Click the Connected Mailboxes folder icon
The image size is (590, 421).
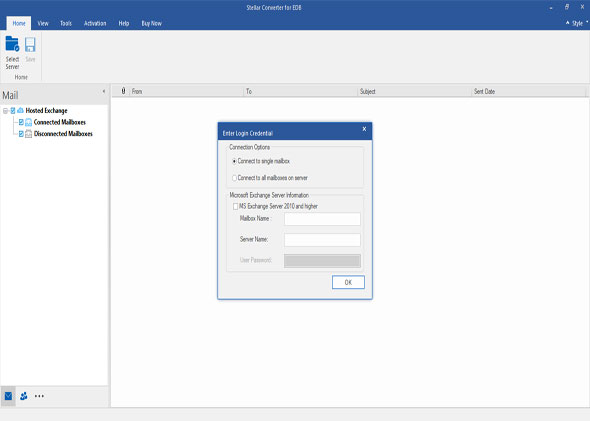[29, 122]
